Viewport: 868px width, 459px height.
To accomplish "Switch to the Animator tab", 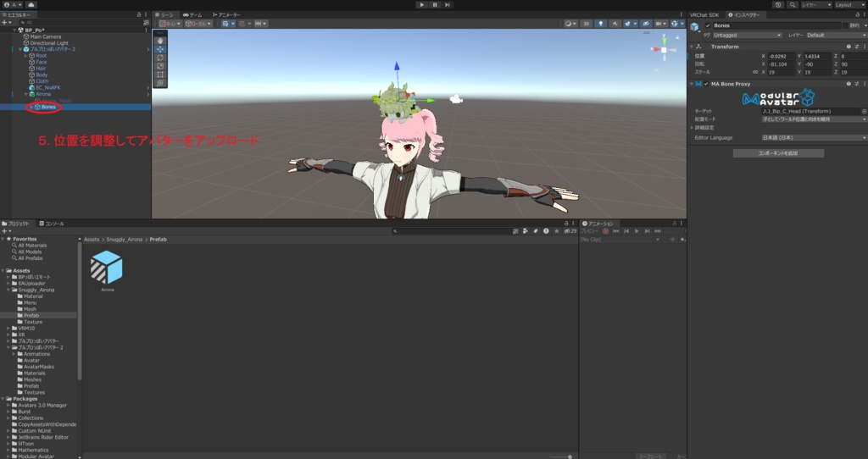I will pos(225,15).
